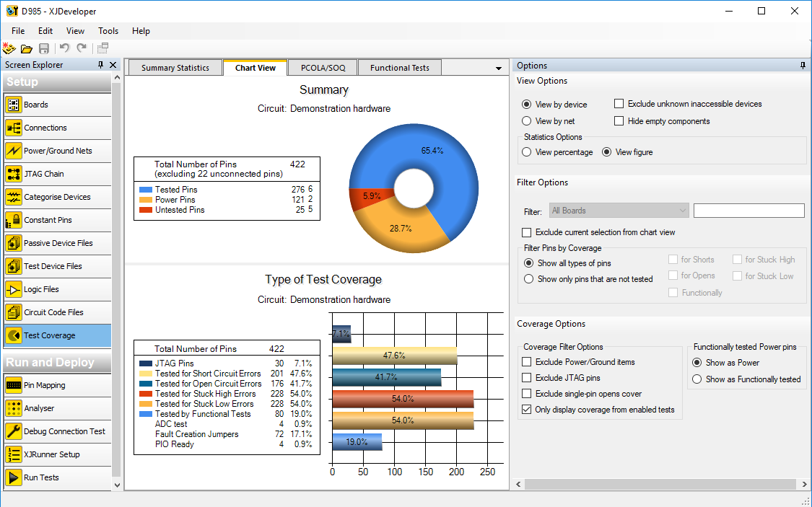Pin the Options panel with pushpin icon
This screenshot has width=812, height=507.
click(803, 66)
